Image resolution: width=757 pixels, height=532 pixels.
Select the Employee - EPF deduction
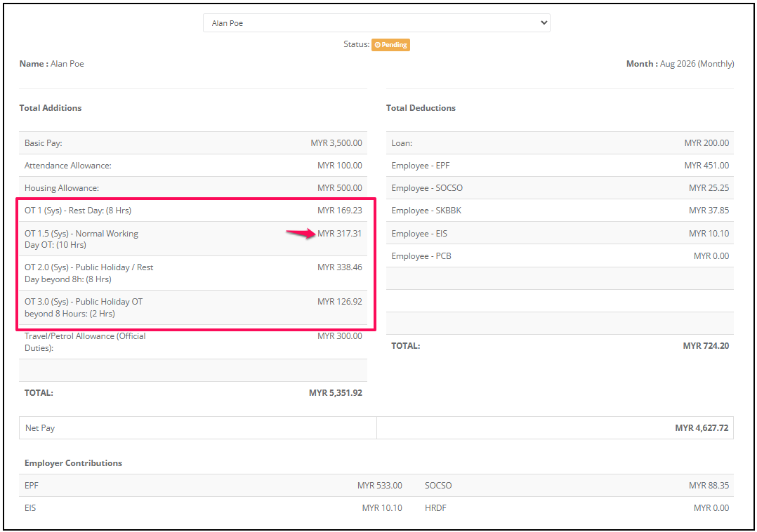tap(560, 166)
